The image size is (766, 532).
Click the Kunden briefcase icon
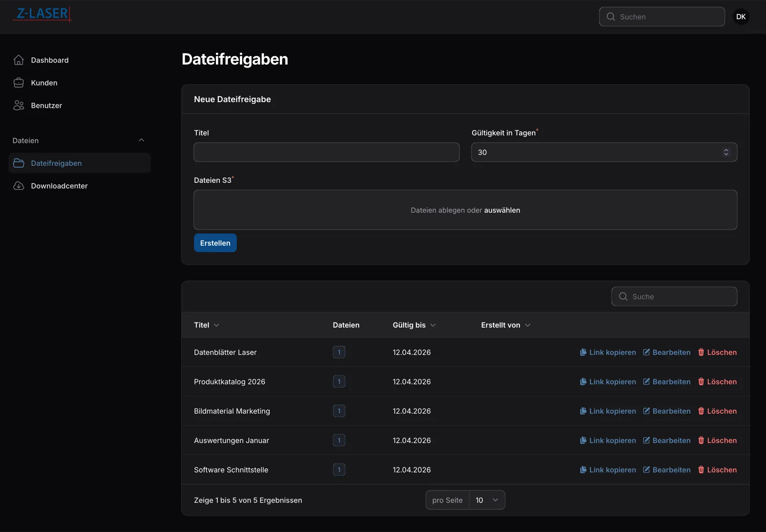pyautogui.click(x=19, y=83)
